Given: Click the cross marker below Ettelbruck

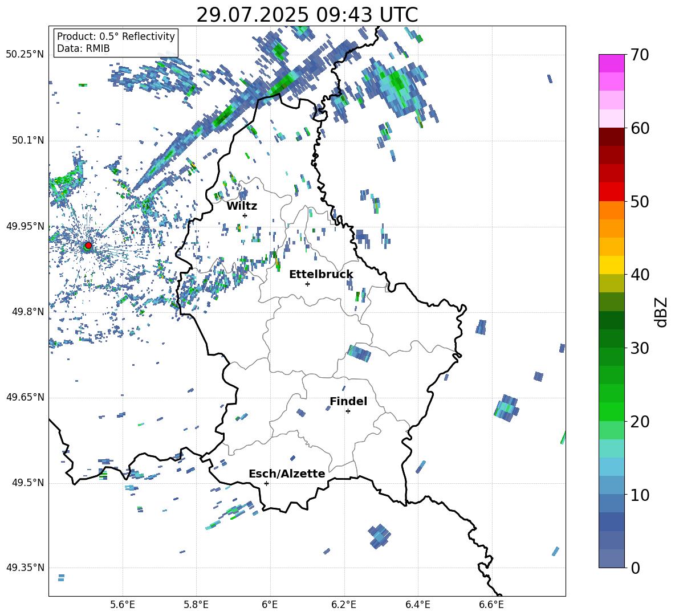Looking at the screenshot, I should 307,284.
